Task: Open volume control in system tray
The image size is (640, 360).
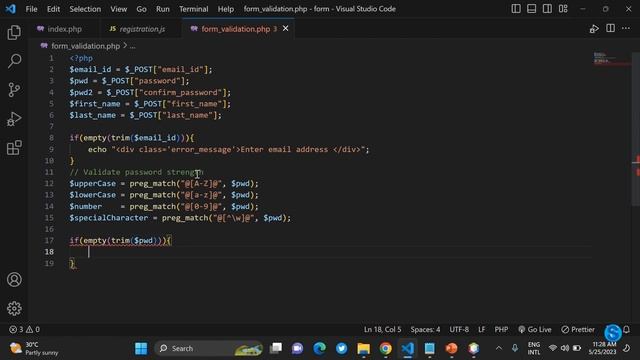Action: pos(565,348)
